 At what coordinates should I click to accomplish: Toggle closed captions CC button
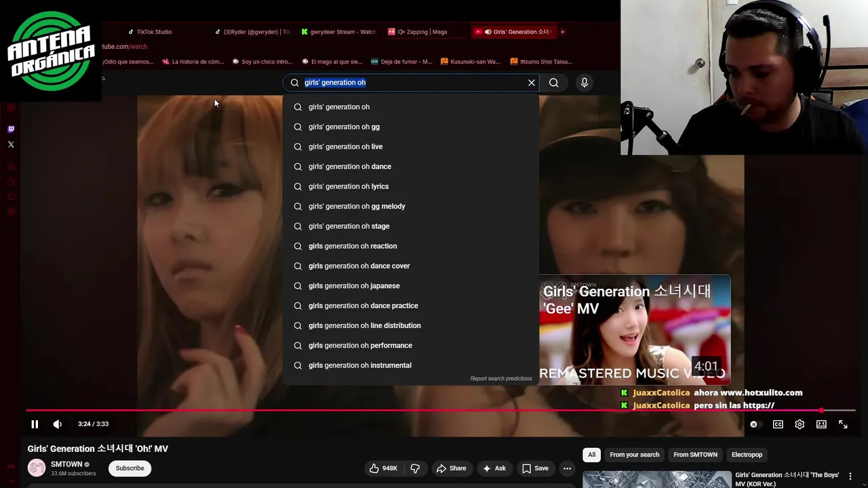[778, 424]
